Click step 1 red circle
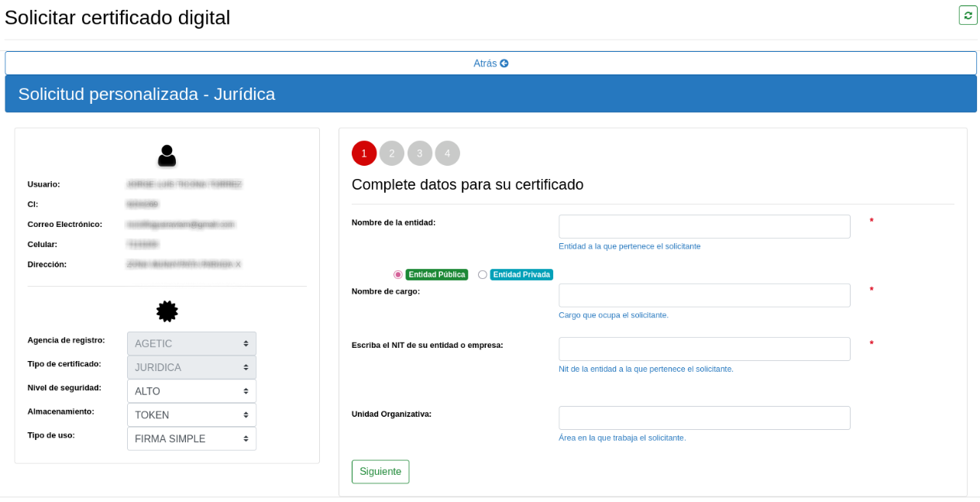 [x=364, y=153]
